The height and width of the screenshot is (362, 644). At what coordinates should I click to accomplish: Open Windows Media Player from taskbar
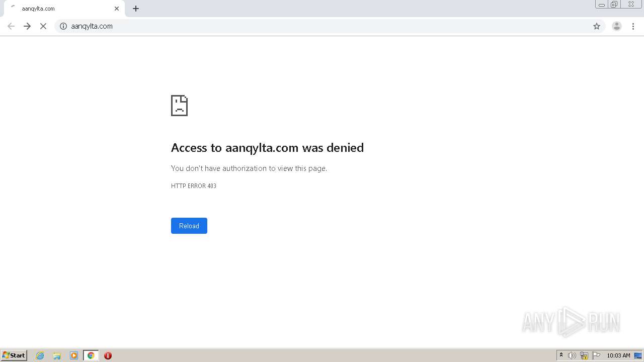click(74, 355)
